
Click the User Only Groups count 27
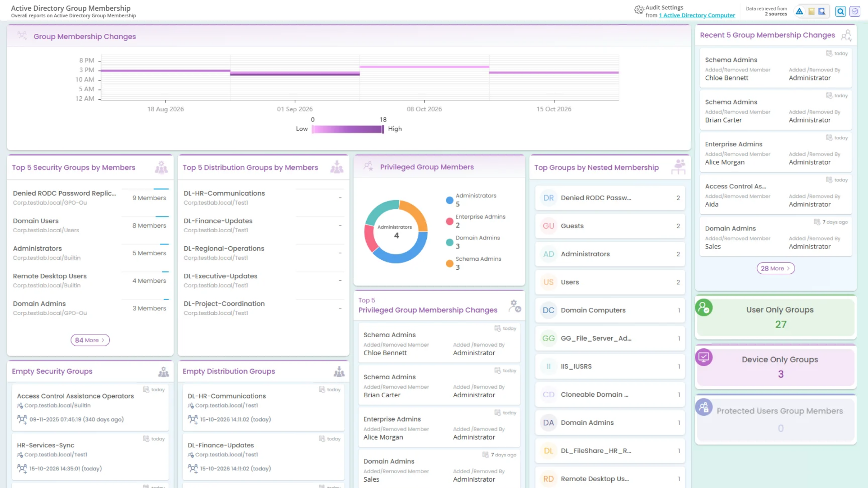pos(780,324)
